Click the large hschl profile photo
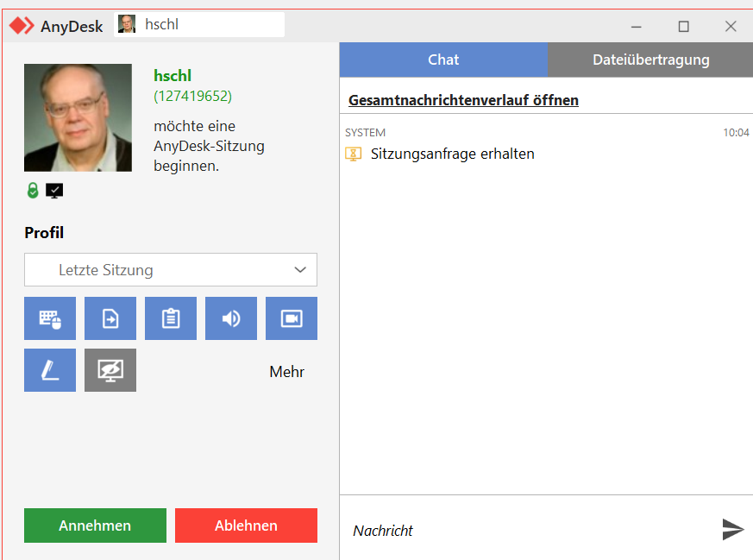Screen dimensions: 753x560 click(x=78, y=117)
